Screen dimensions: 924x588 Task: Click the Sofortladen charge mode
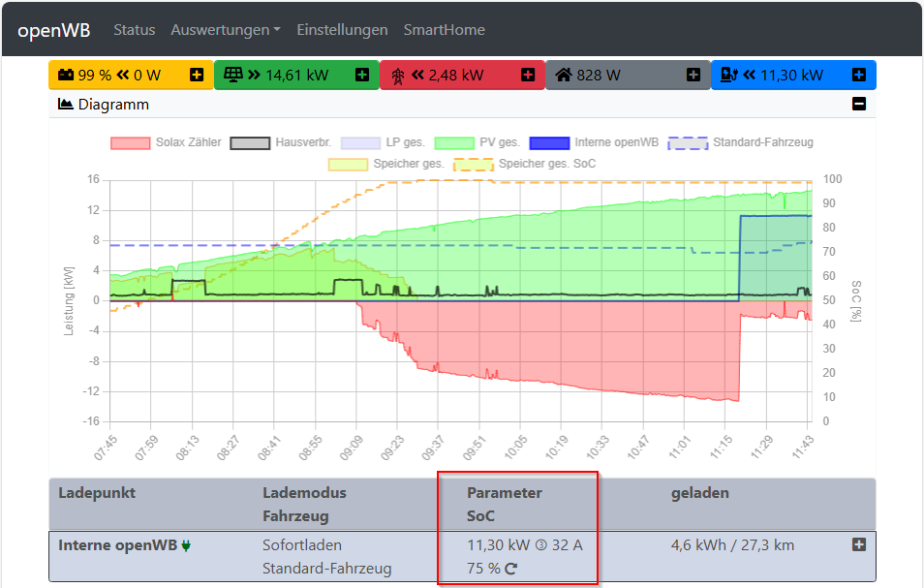point(302,545)
